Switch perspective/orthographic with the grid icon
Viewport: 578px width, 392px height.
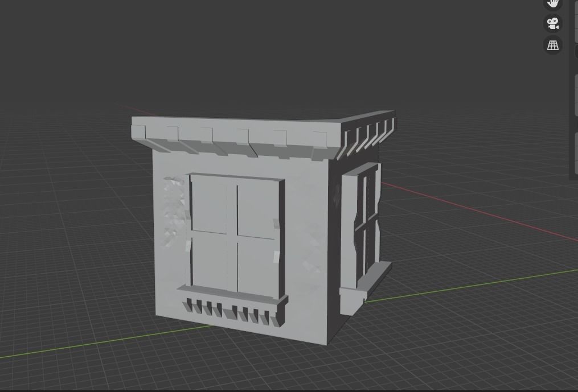tap(552, 45)
